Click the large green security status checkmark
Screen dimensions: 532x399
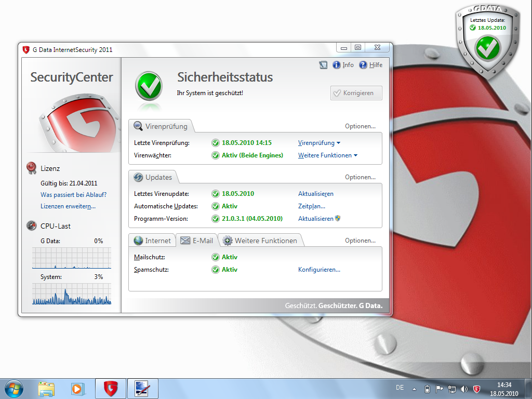149,86
